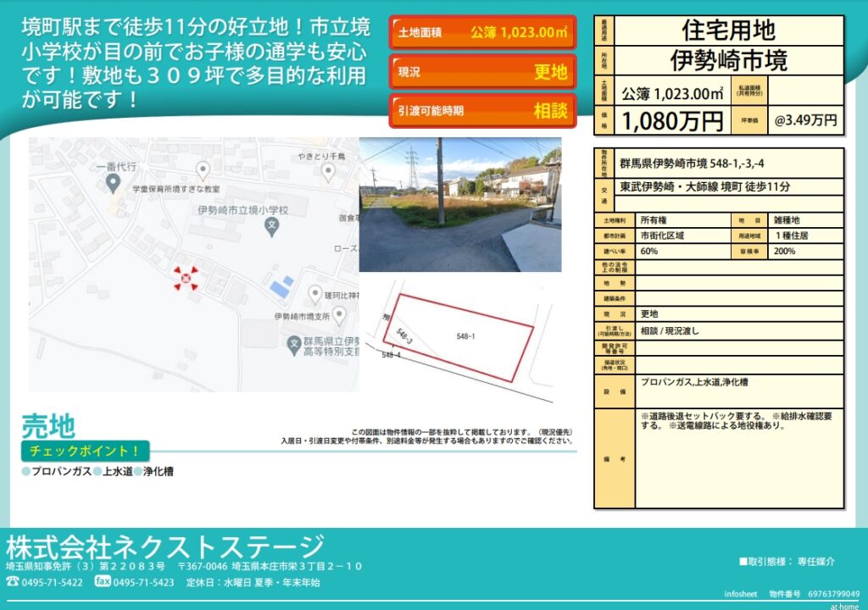The image size is (868, 610).
Task: Click the property address 群馬県伊勢崎市境 548-1 cell
Action: pos(729,164)
